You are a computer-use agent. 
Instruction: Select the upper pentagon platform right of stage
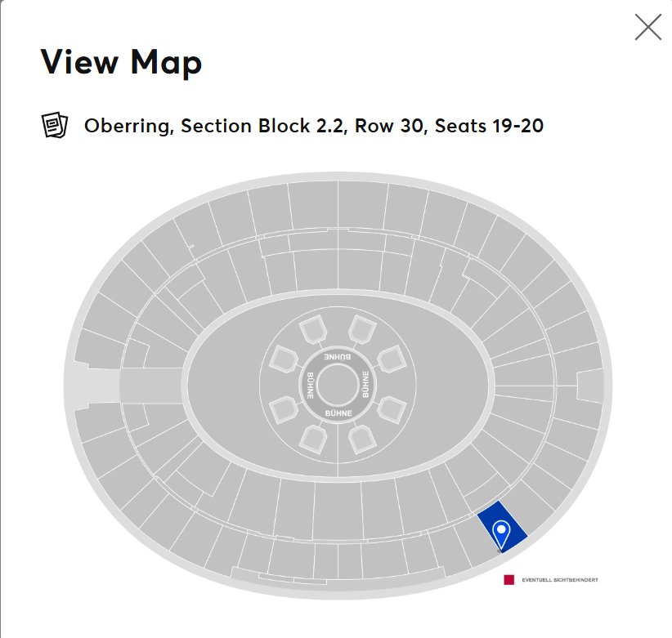tap(392, 359)
